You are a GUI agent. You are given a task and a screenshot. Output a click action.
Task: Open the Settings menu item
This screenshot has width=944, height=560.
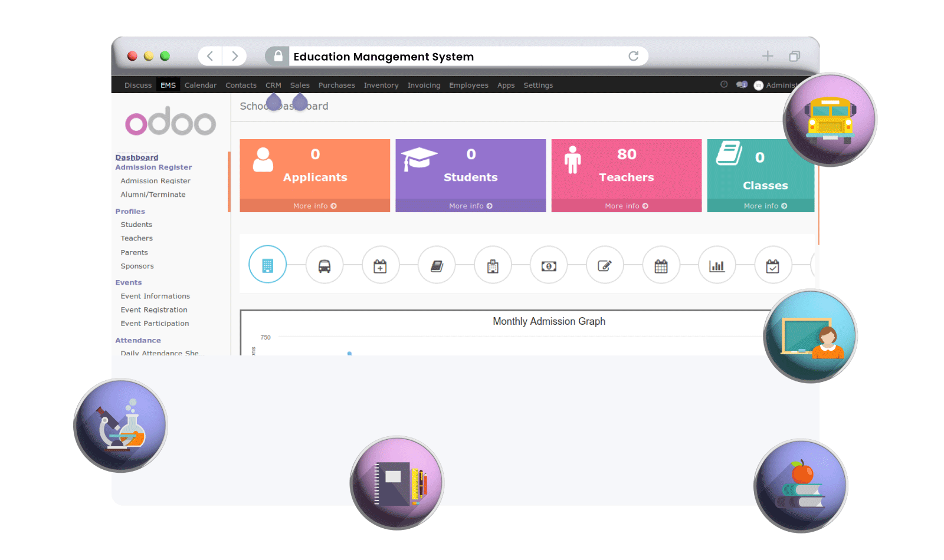tap(537, 85)
